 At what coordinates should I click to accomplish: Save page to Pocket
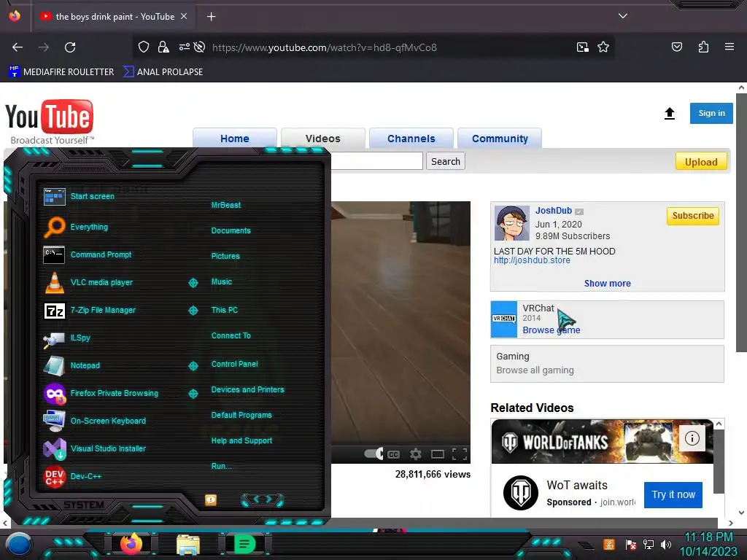[x=676, y=47]
